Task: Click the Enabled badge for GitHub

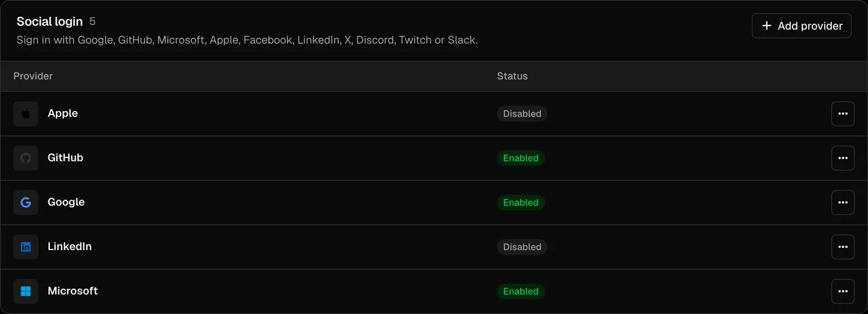Action: pos(521,158)
